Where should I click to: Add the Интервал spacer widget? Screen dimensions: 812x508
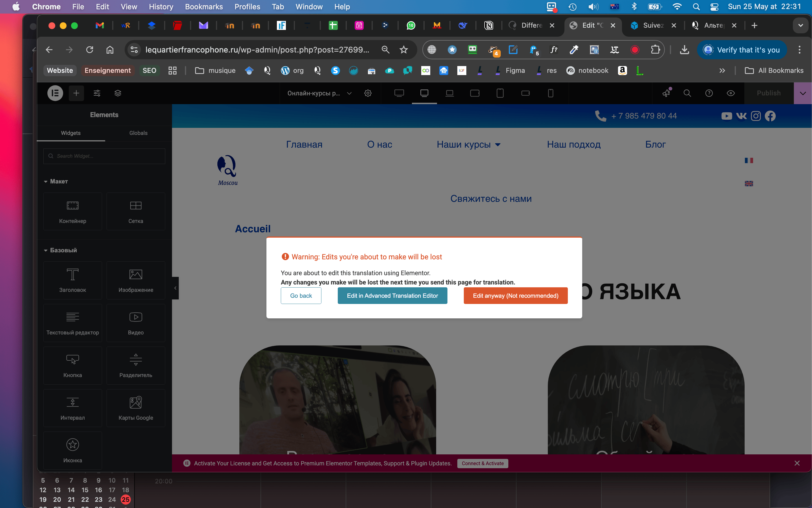[x=72, y=408]
